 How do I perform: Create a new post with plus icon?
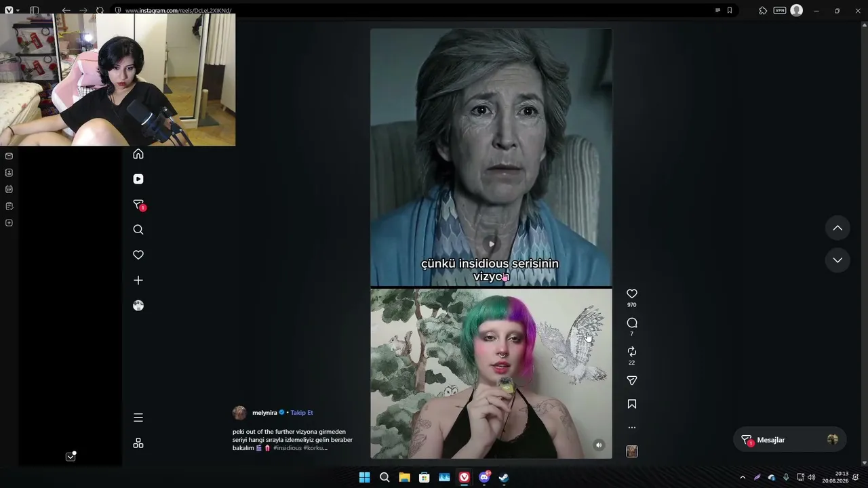pos(138,280)
